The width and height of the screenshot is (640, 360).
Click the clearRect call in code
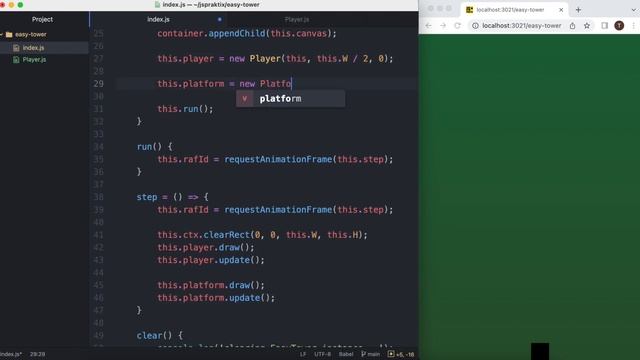[226, 235]
